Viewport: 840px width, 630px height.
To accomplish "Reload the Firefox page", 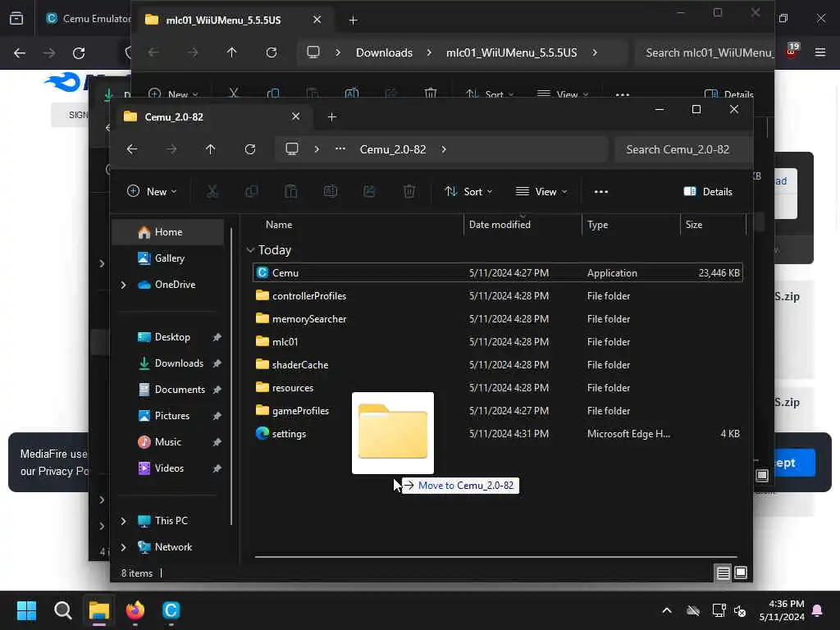I will (x=79, y=53).
